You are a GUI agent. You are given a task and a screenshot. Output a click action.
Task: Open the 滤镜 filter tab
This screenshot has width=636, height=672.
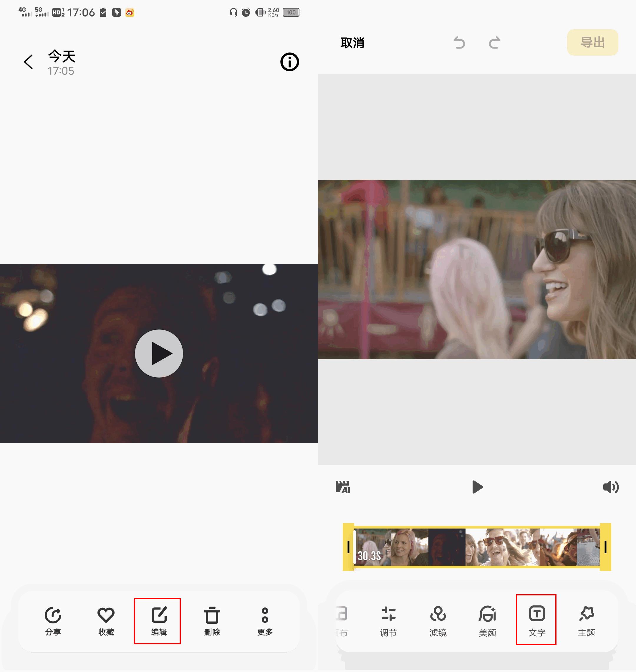(x=438, y=621)
